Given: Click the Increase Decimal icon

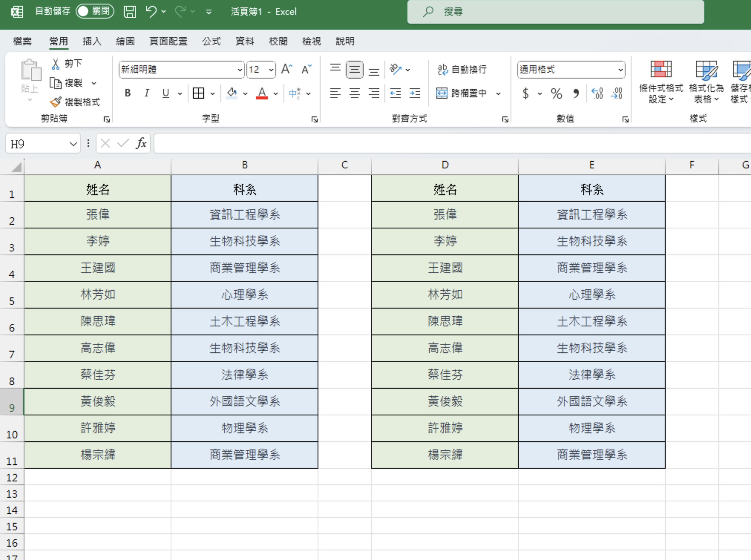Looking at the screenshot, I should [597, 93].
